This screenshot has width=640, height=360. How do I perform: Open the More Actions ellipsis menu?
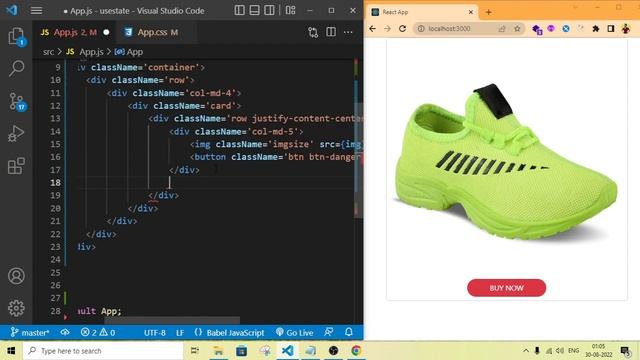pos(348,32)
